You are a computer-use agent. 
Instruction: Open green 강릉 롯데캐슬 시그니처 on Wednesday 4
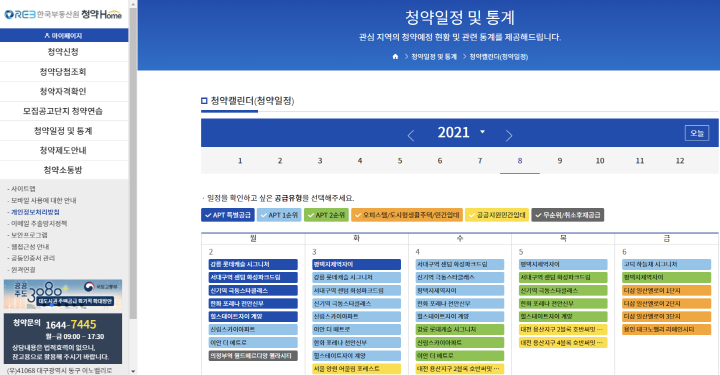point(460,330)
